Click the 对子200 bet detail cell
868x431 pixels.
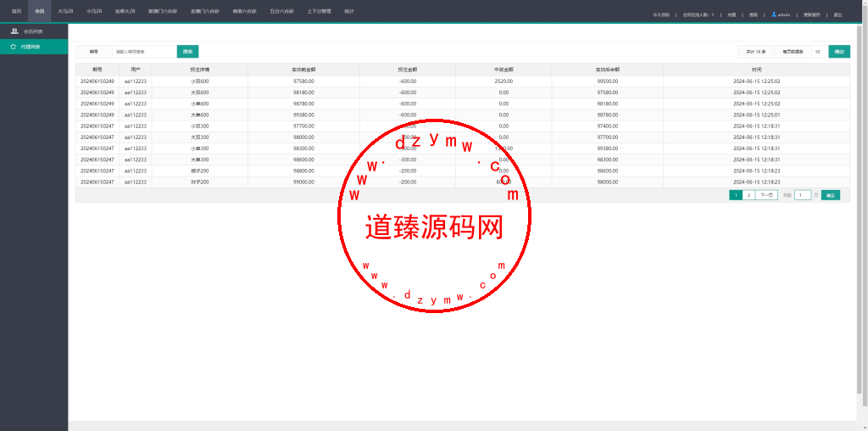tap(200, 182)
